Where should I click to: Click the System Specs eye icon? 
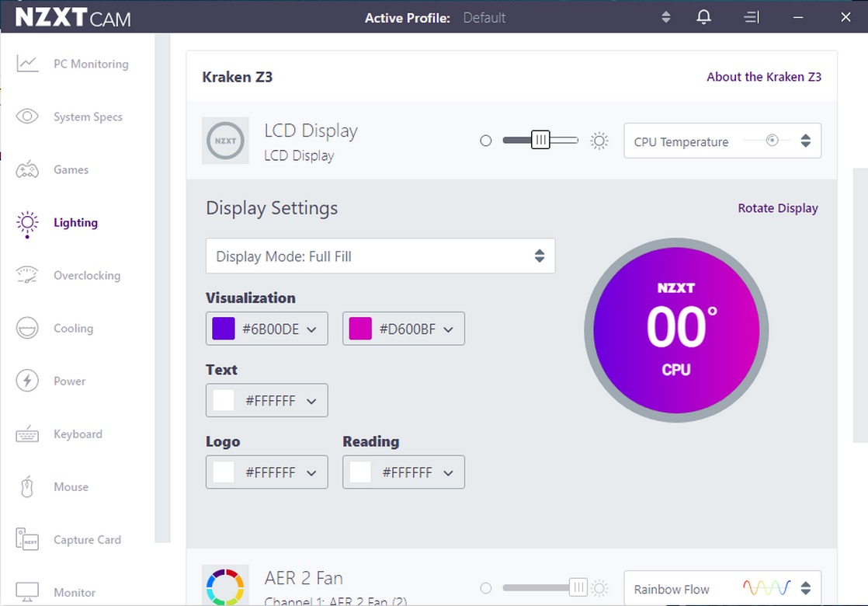pos(27,117)
